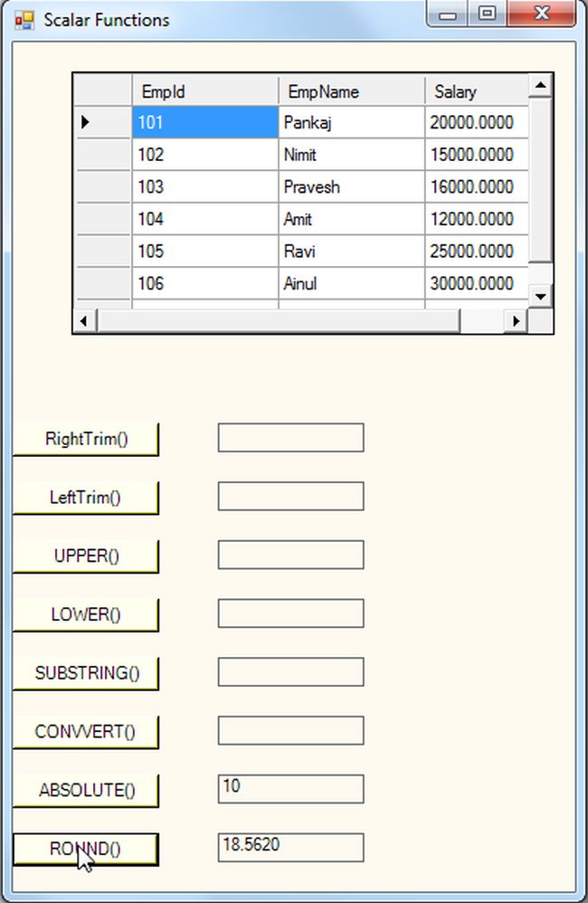Run the UPPER() function button

86,556
